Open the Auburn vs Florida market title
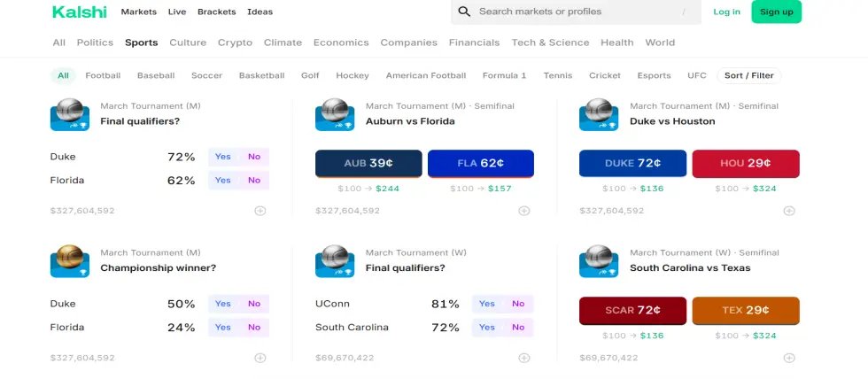The width and height of the screenshot is (868, 379). point(410,121)
